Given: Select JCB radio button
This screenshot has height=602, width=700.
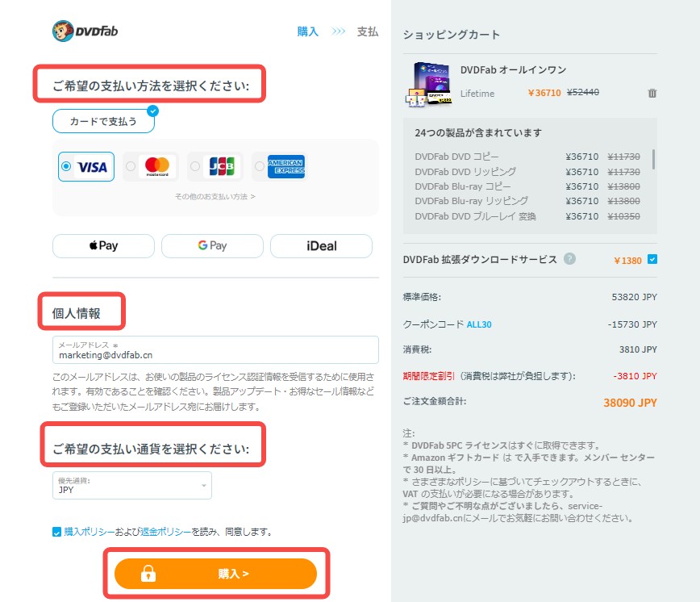Looking at the screenshot, I should 195,166.
